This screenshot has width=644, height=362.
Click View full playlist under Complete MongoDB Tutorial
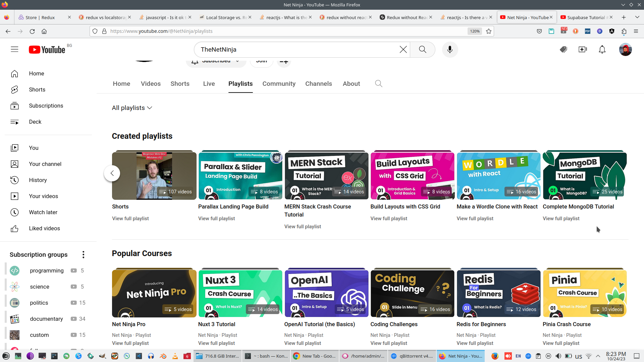[561, 219]
